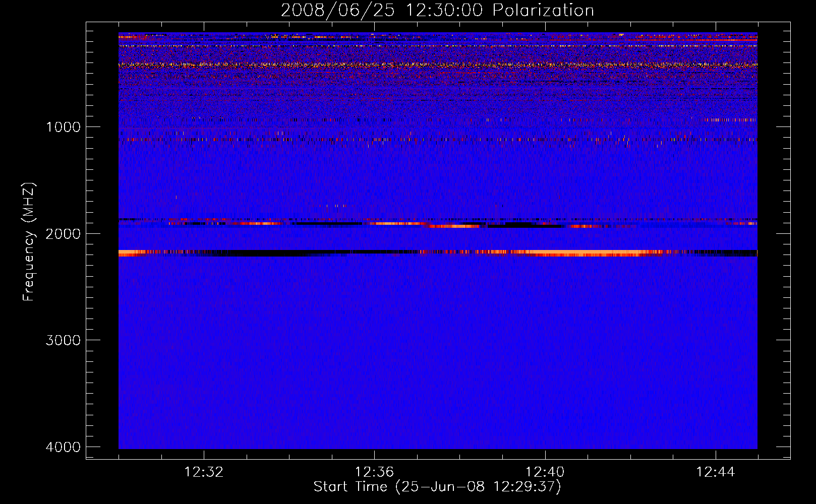This screenshot has height=504, width=816.
Task: Click the 'Start Time (25-Jun-08 12:29:37)' label
Action: [x=437, y=487]
